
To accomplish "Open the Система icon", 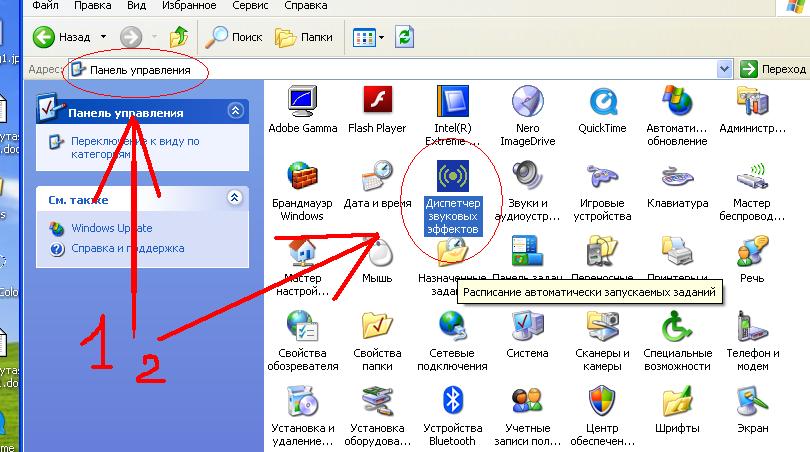I will click(527, 327).
